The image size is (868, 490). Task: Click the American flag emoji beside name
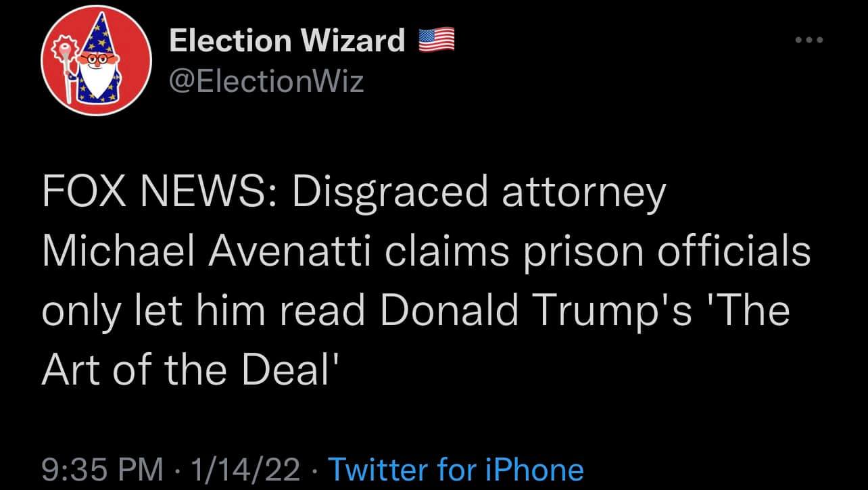pos(437,41)
